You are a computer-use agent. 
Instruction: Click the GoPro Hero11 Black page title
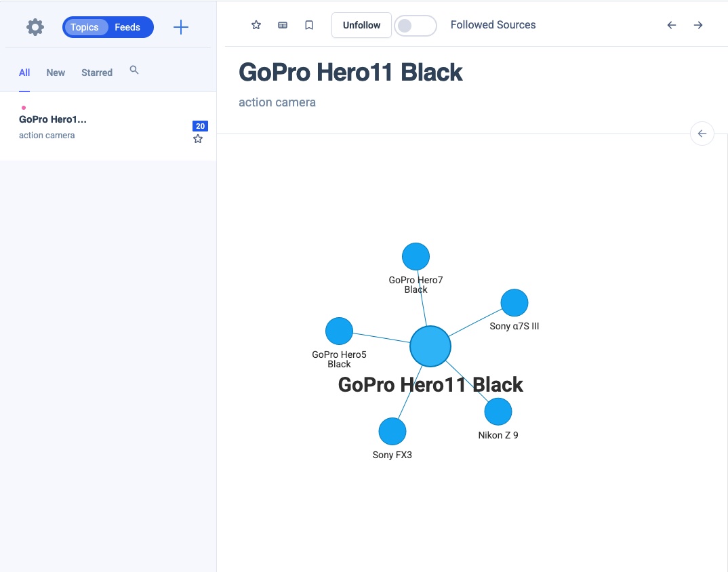pyautogui.click(x=350, y=73)
